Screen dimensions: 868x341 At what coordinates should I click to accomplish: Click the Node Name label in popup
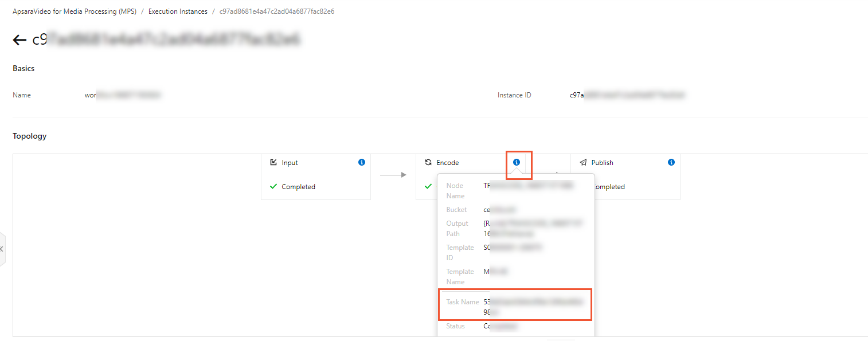[455, 191]
